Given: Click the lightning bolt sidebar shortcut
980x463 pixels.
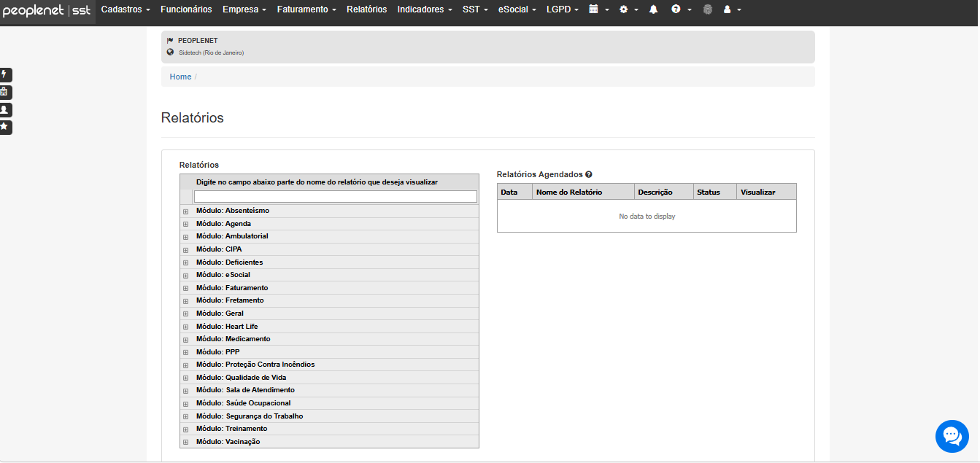Looking at the screenshot, I should pos(5,74).
